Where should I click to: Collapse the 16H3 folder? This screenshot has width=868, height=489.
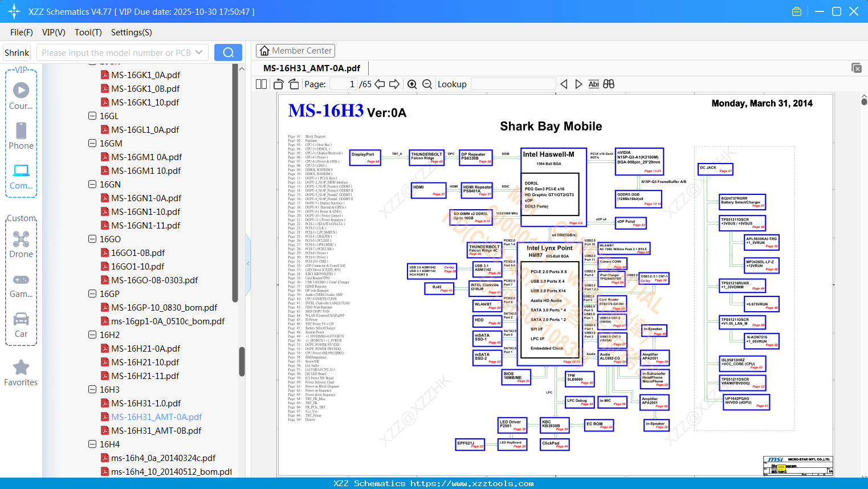92,389
